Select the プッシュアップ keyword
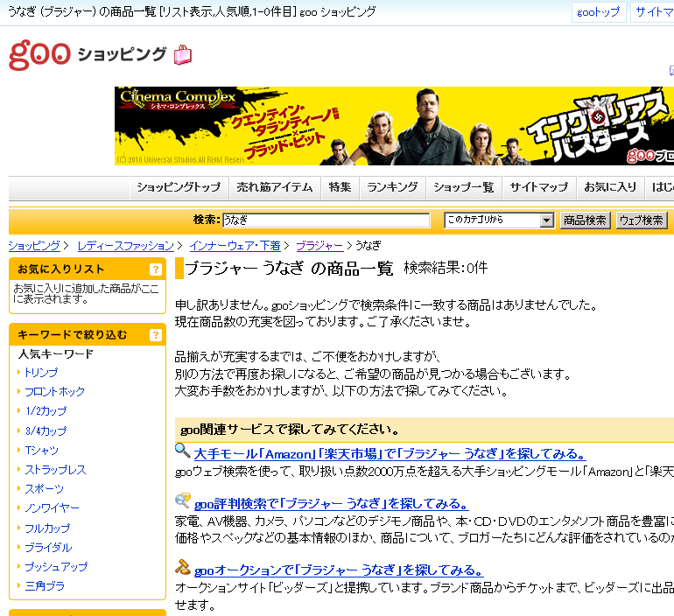 click(56, 567)
